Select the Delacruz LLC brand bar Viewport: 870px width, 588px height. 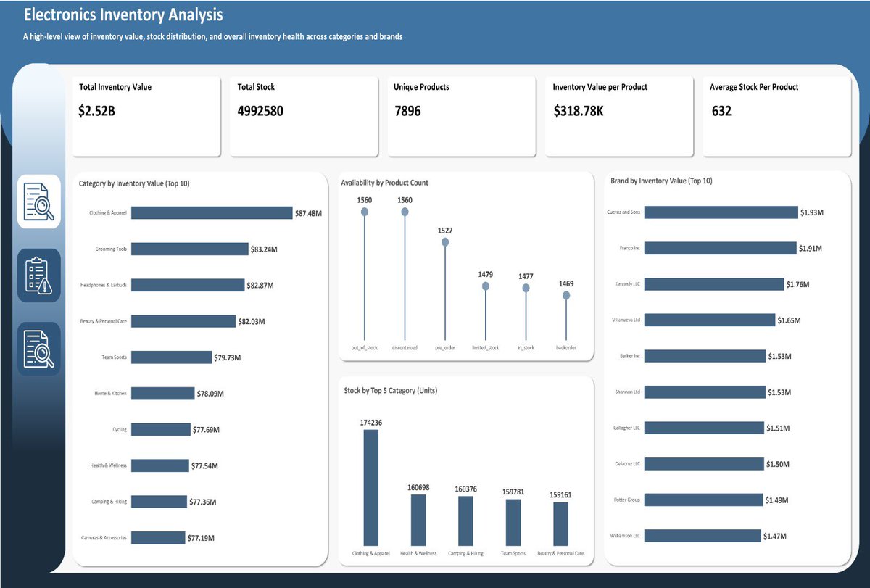pos(704,464)
